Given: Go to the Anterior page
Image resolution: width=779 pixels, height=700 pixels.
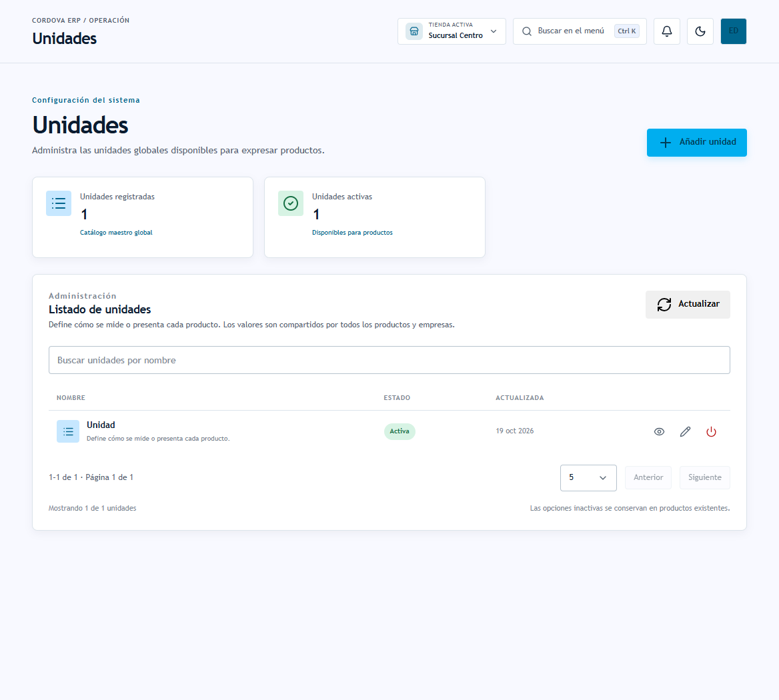Looking at the screenshot, I should [x=648, y=477].
